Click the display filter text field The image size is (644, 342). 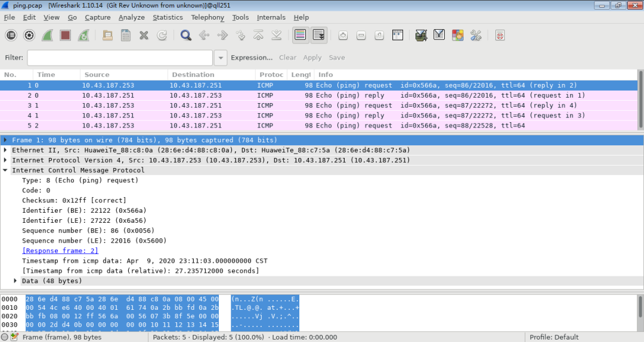point(120,58)
